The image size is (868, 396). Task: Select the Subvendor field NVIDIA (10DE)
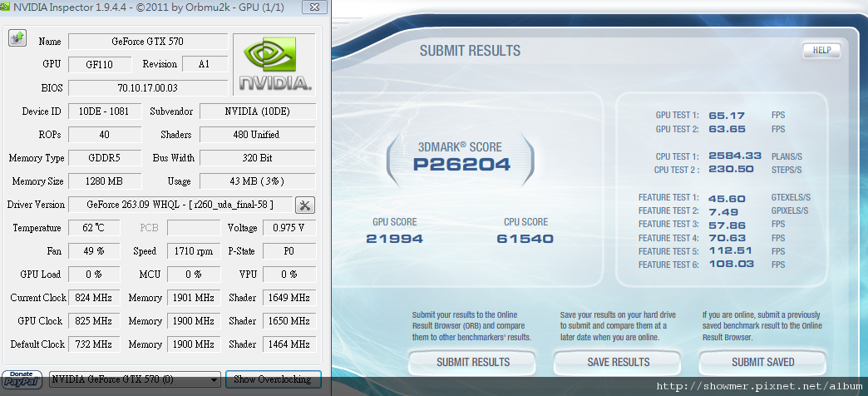(x=258, y=111)
